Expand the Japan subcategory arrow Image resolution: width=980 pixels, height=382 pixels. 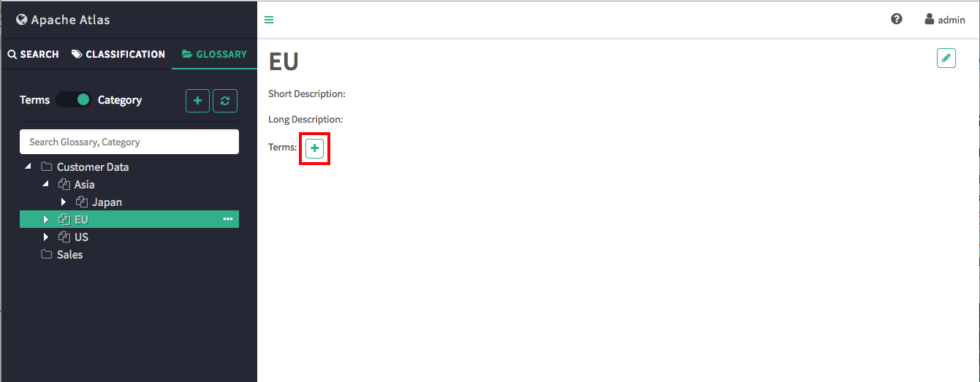click(x=64, y=202)
